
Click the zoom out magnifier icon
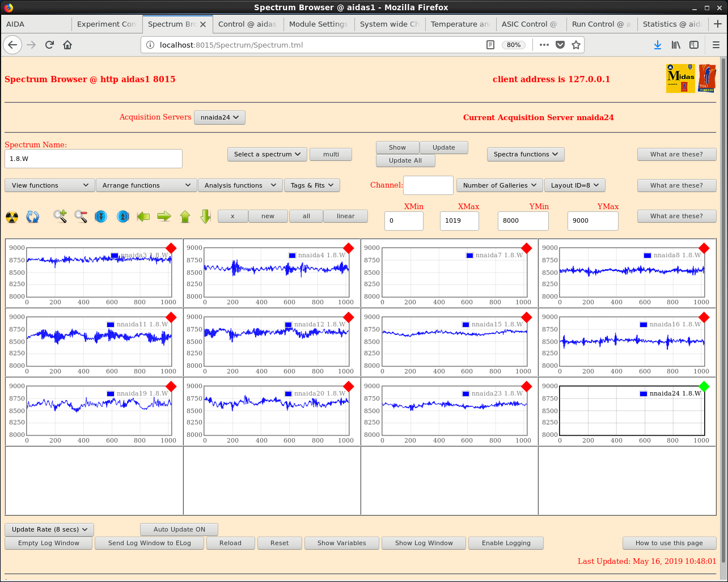pyautogui.click(x=81, y=216)
